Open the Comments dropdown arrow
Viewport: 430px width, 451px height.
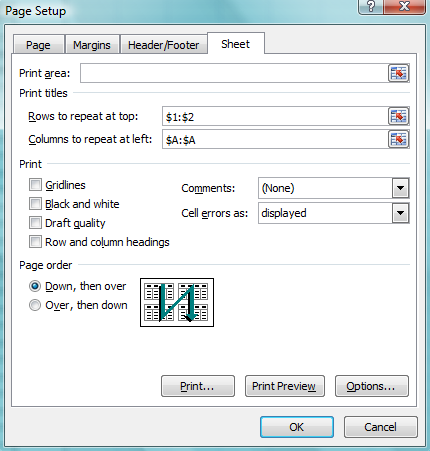(x=400, y=188)
